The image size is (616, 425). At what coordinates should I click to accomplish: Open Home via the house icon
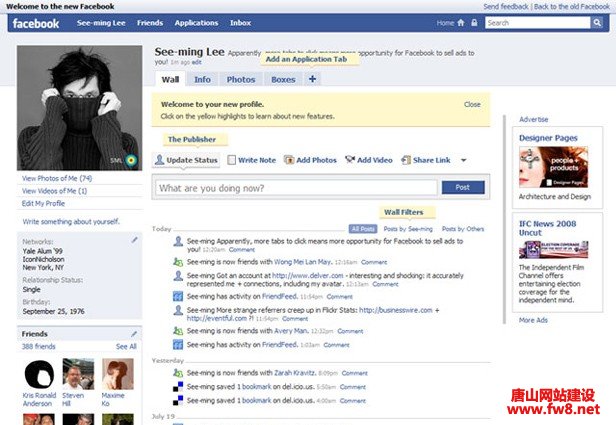pyautogui.click(x=461, y=23)
